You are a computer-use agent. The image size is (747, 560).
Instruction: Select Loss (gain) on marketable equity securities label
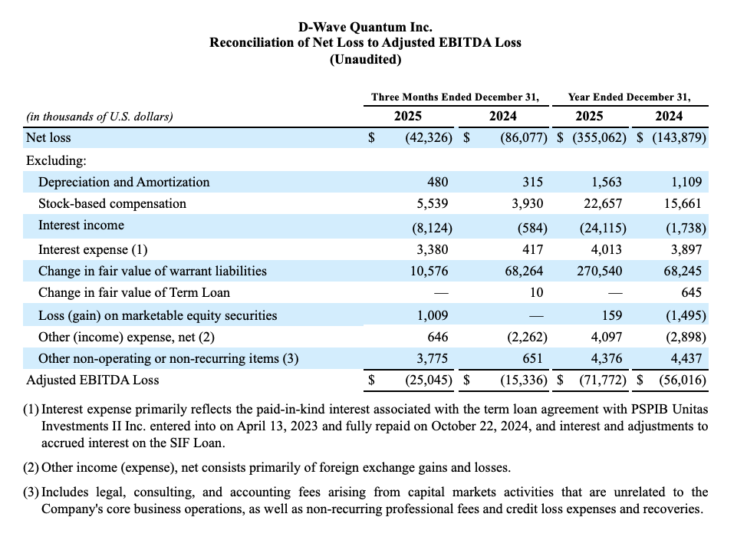point(157,315)
